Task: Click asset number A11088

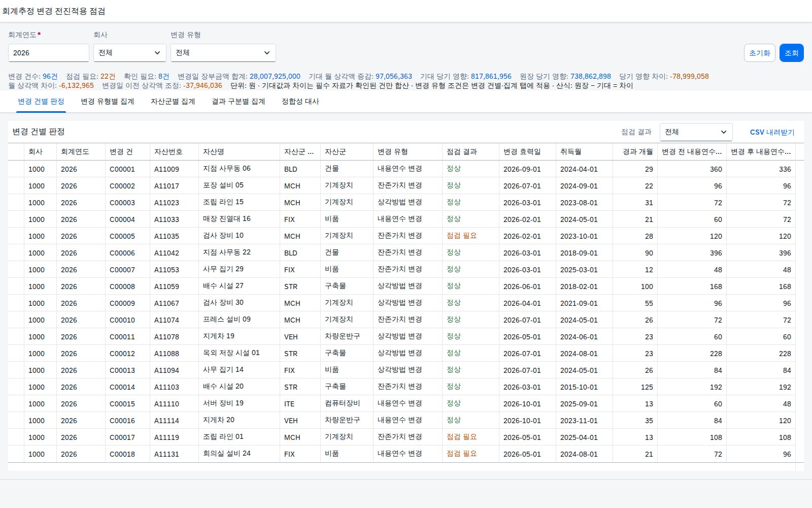Action: (166, 354)
